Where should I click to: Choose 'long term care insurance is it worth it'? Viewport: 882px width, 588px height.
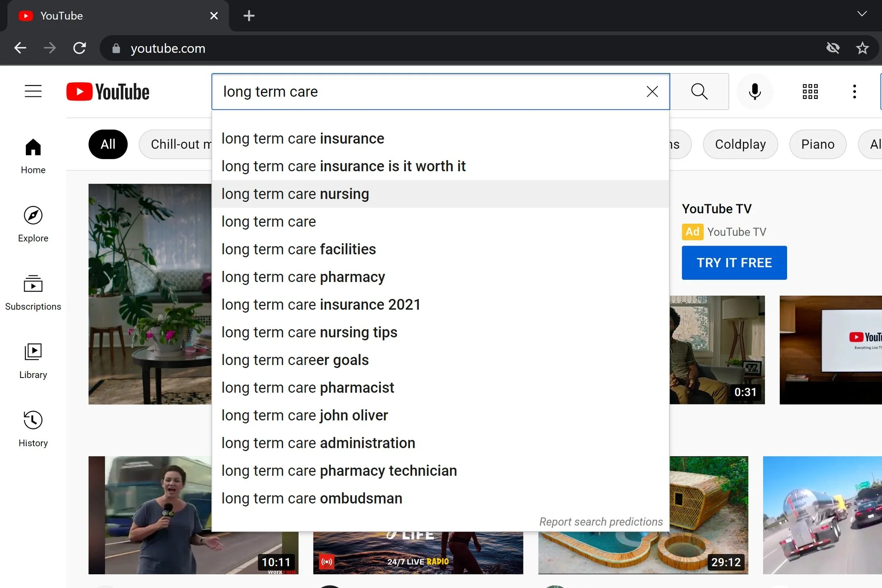tap(440, 166)
